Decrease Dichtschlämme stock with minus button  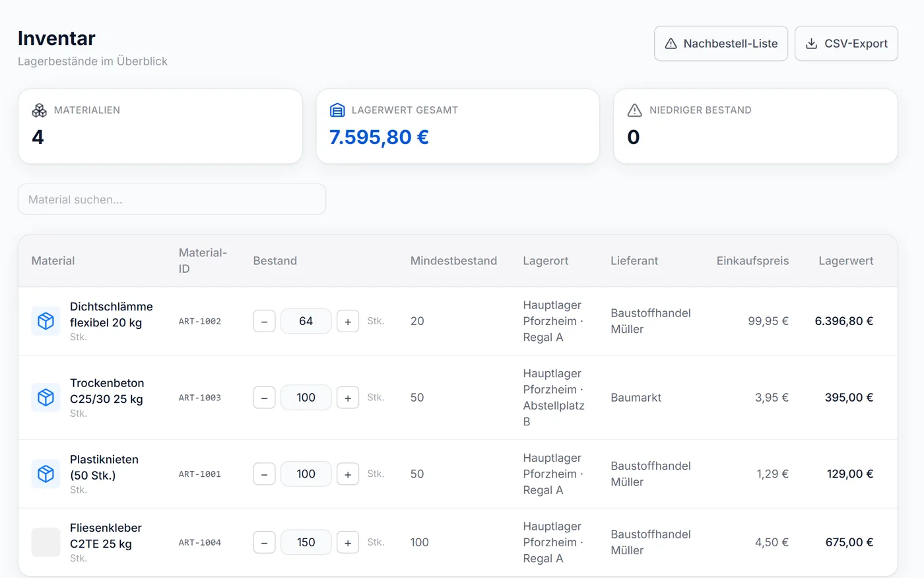(264, 322)
